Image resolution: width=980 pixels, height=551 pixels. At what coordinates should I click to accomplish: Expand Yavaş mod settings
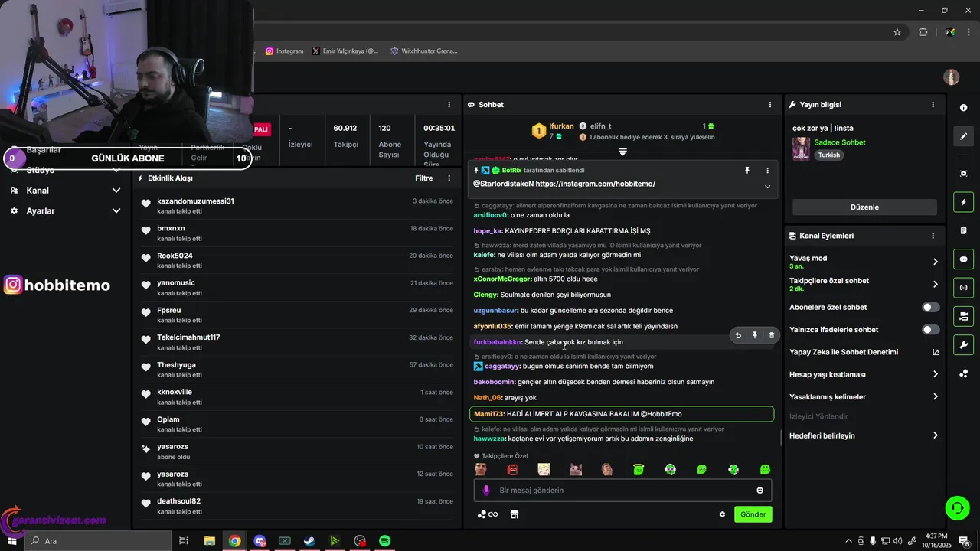click(935, 262)
